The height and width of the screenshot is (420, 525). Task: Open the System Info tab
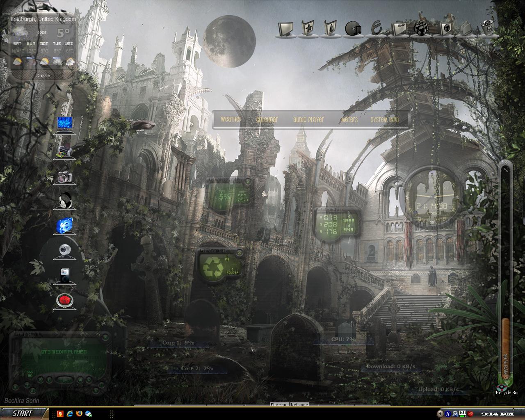pyautogui.click(x=385, y=119)
